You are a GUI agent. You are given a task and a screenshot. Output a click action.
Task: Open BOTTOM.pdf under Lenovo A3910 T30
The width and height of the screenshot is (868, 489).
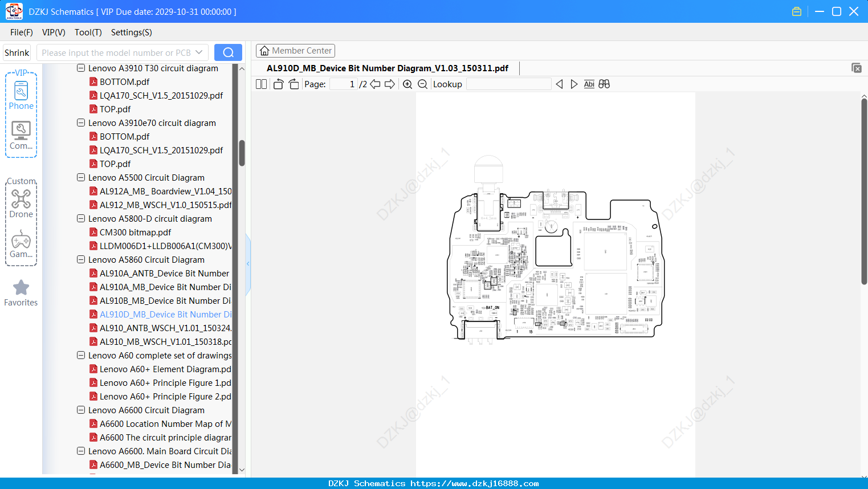124,81
